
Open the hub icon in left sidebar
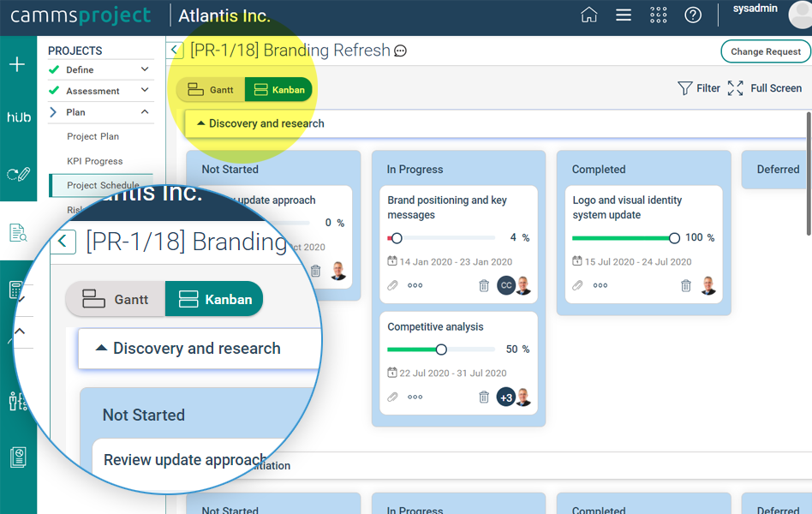click(x=19, y=117)
